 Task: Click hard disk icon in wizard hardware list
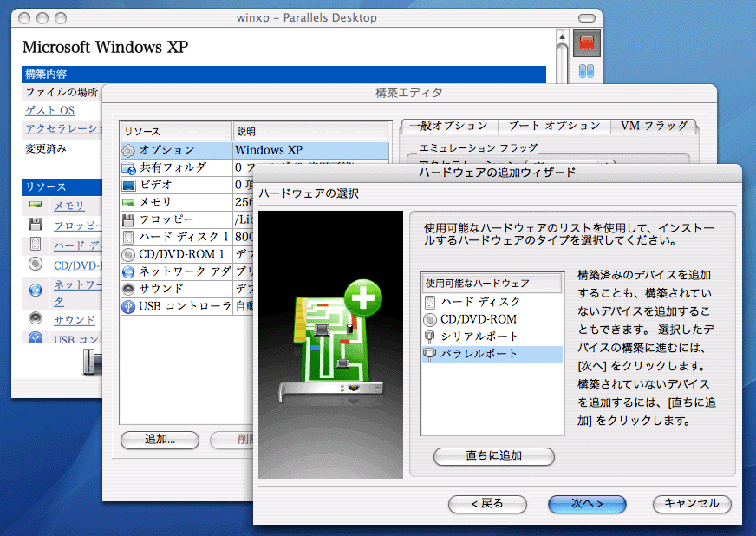[430, 303]
